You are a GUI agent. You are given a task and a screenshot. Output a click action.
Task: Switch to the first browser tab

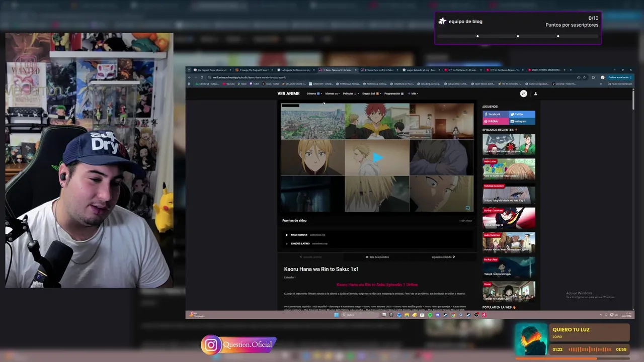click(213, 70)
